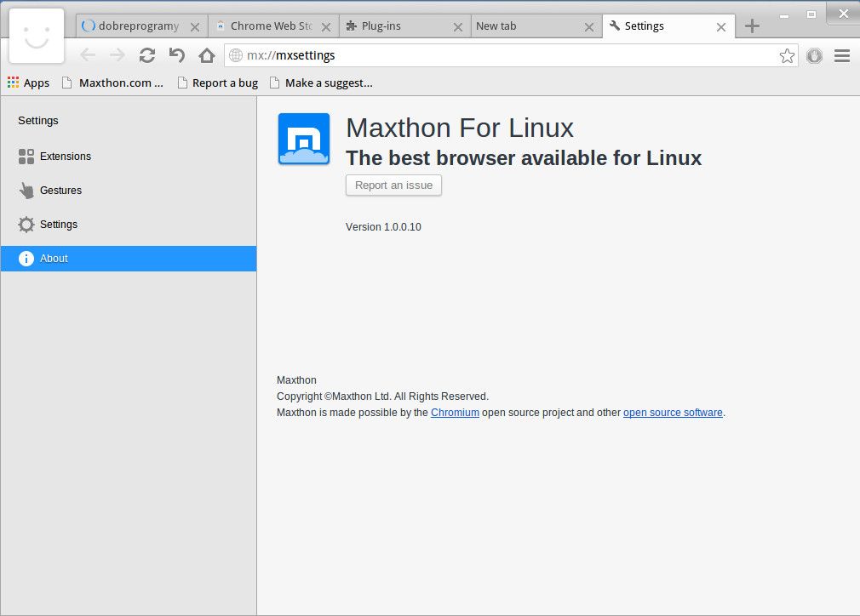
Task: Switch to the dobreprogramy tab
Action: [x=141, y=26]
